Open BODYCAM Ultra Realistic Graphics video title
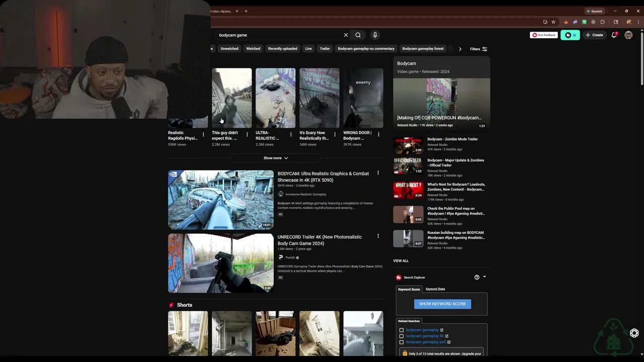The height and width of the screenshot is (362, 644). point(323,176)
